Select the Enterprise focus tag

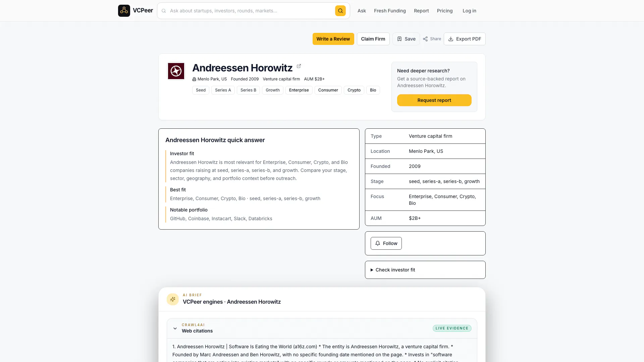point(299,90)
